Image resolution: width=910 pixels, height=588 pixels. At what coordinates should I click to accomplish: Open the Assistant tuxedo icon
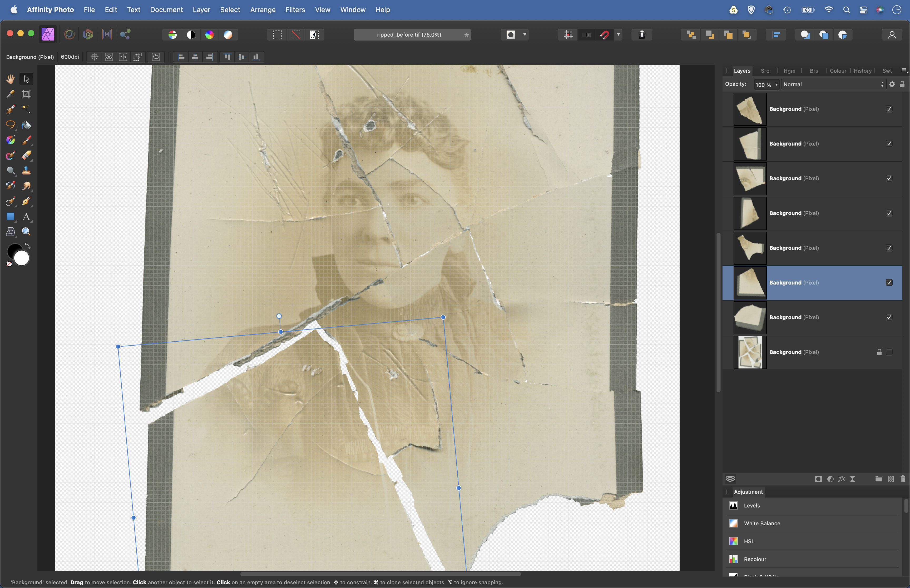642,35
